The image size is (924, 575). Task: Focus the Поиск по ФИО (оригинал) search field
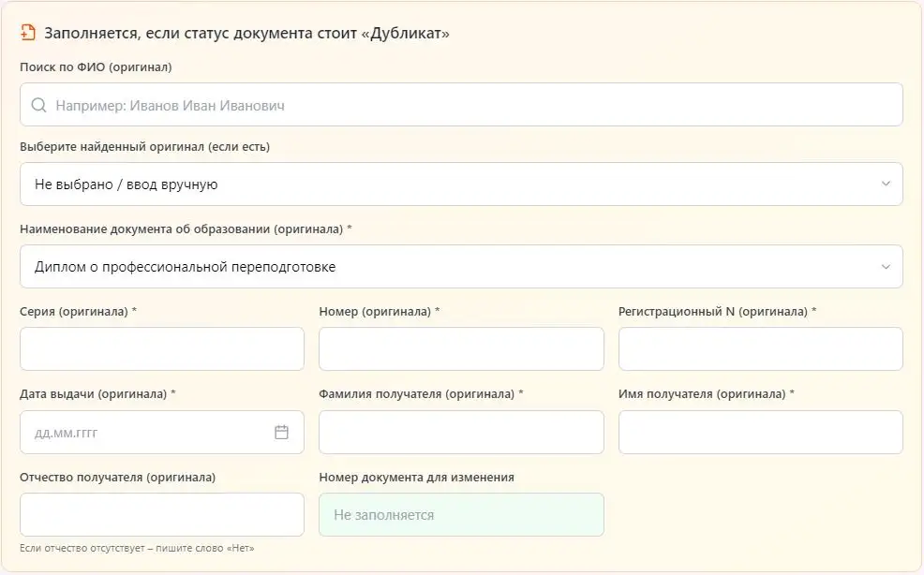(461, 105)
